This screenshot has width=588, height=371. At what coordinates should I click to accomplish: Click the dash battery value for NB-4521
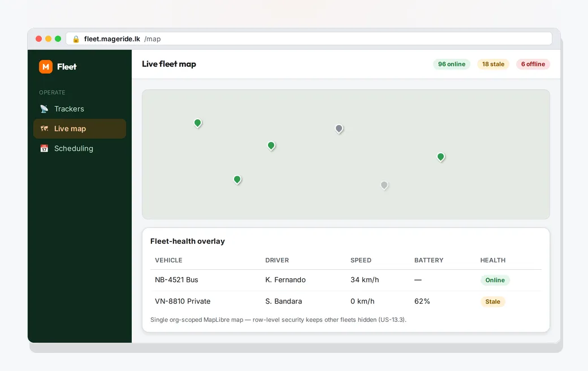click(x=418, y=280)
